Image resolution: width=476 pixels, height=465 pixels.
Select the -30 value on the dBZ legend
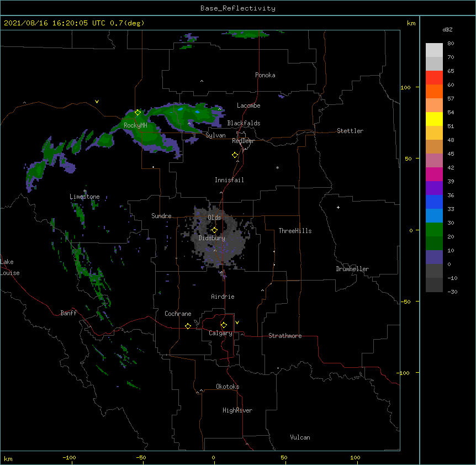coord(452,292)
